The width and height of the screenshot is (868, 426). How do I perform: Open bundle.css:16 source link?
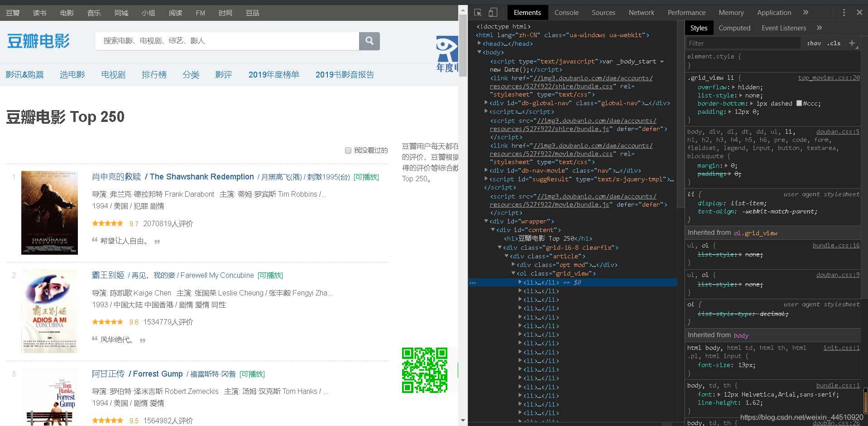[836, 246]
